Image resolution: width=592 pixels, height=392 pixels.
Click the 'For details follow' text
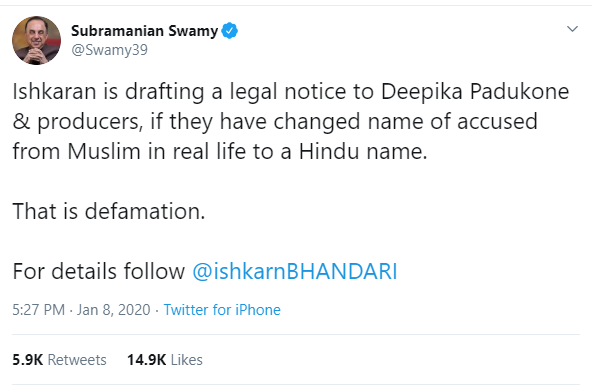99,271
